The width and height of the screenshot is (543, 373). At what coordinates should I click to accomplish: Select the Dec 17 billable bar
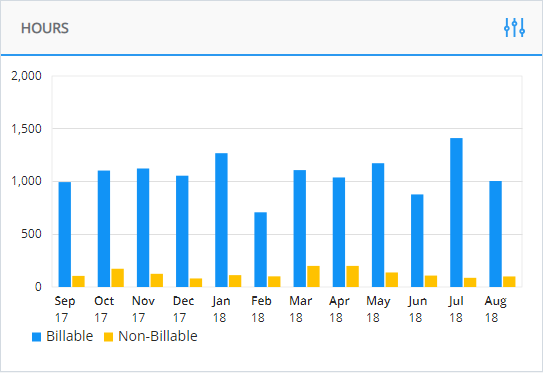(x=182, y=231)
